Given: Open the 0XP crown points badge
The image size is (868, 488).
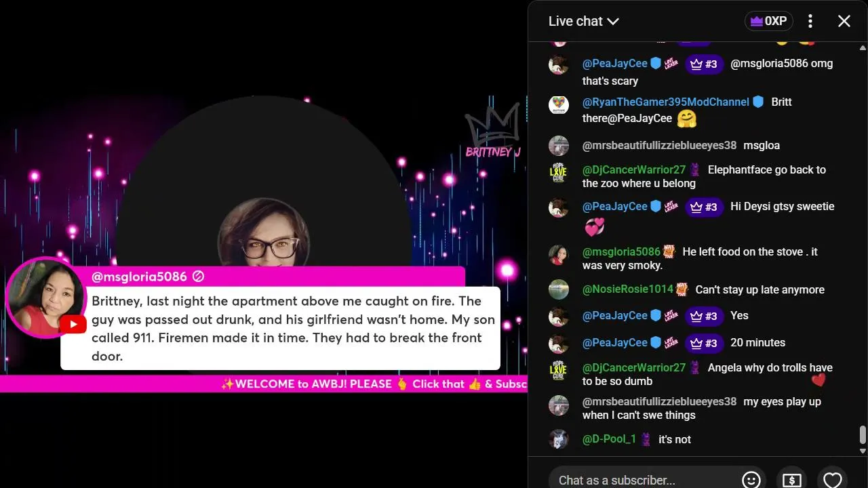Looking at the screenshot, I should point(768,21).
